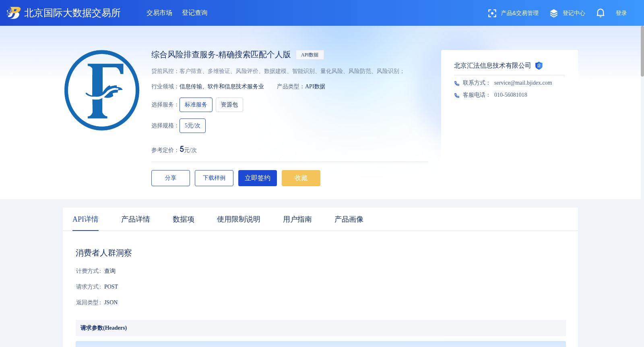Click the product title 综合风险排查服务-精确搜索匹配个人版
The image size is (644, 347).
tap(221, 54)
